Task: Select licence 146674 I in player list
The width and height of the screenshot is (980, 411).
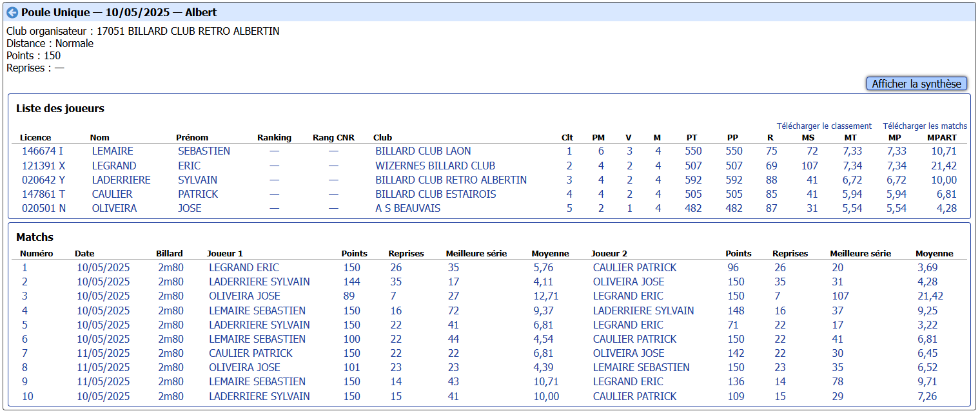Action: 41,151
